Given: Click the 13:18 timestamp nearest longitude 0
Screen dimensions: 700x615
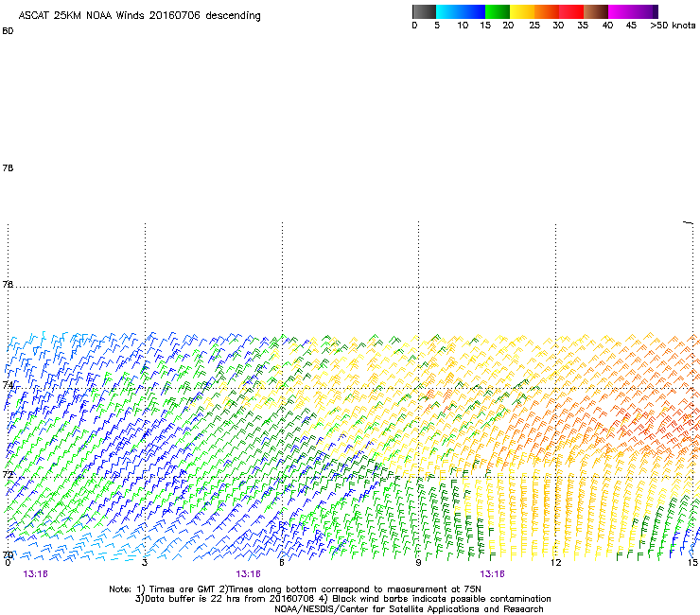Looking at the screenshot, I should click(35, 574).
